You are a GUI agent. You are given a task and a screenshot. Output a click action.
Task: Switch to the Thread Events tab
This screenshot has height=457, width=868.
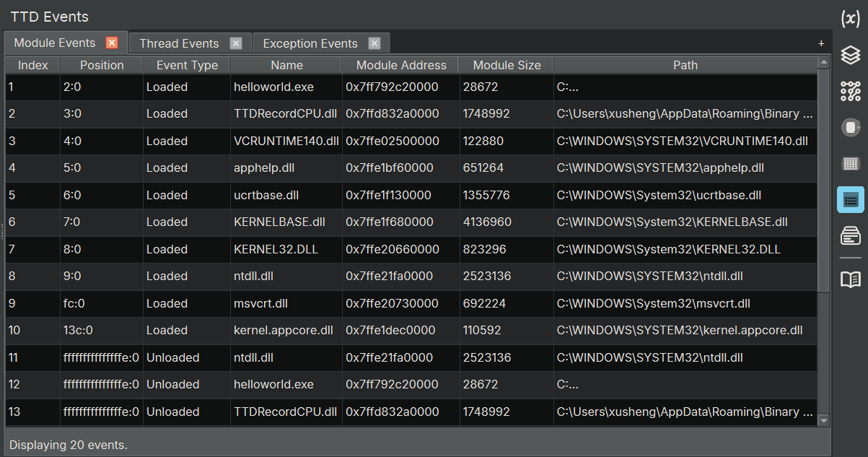[179, 43]
